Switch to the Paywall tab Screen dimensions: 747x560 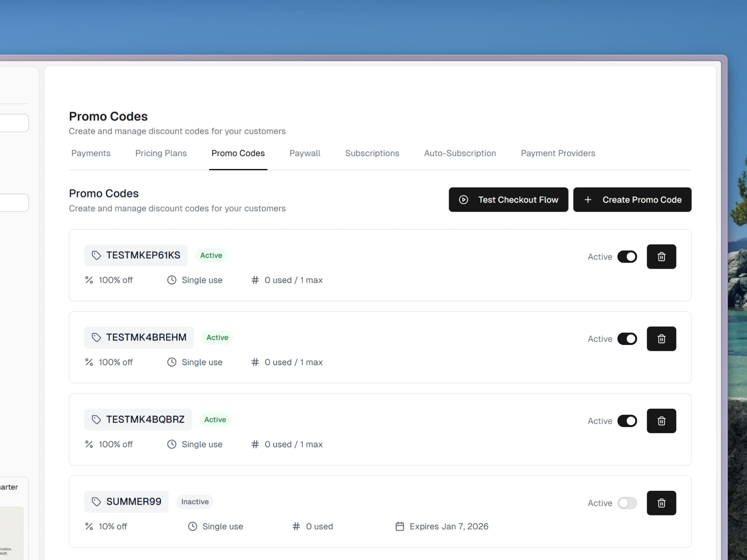[x=305, y=153]
